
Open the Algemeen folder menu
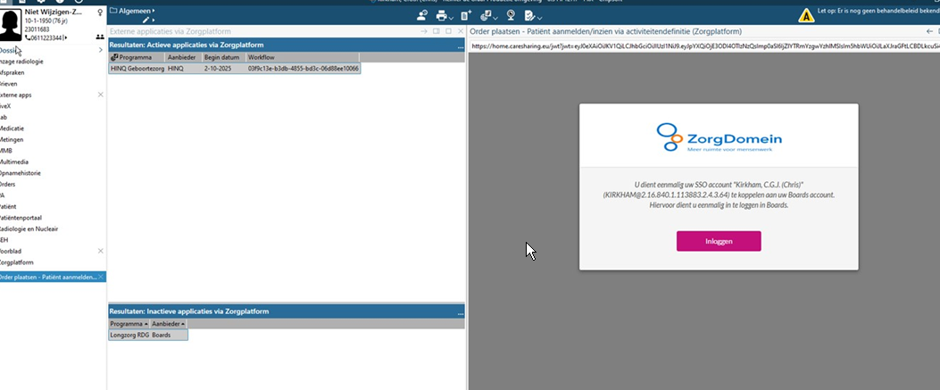pos(135,11)
